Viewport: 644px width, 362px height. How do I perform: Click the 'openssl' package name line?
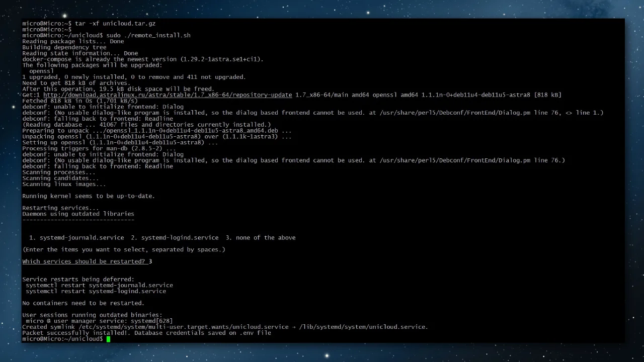[41, 71]
